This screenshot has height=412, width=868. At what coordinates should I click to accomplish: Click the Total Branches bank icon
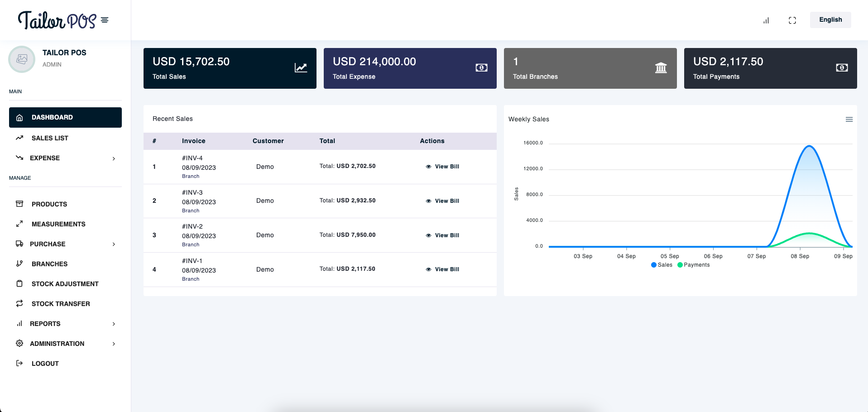[x=661, y=68]
